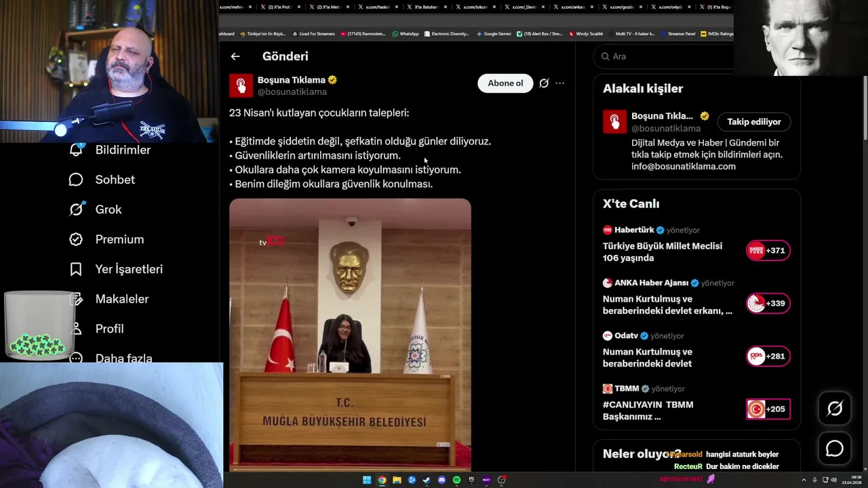Screen dimensions: 868x488
Task: Open Discord from taskbar
Action: 441,480
